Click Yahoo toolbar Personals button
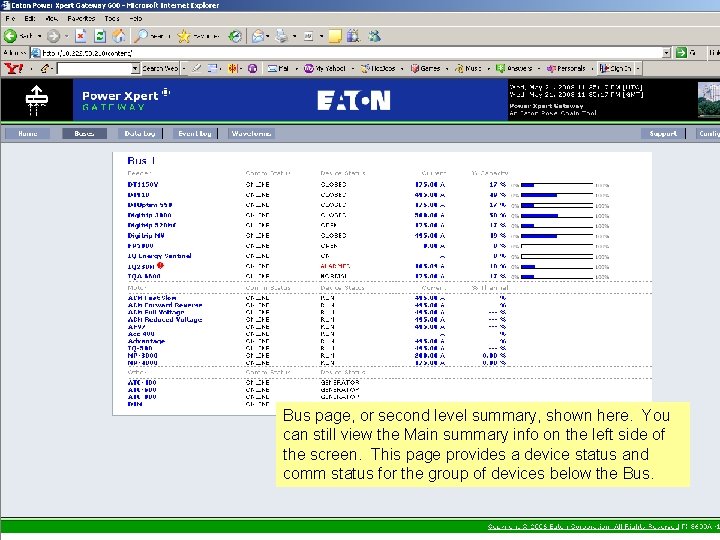This screenshot has height=540, width=720. (566, 68)
